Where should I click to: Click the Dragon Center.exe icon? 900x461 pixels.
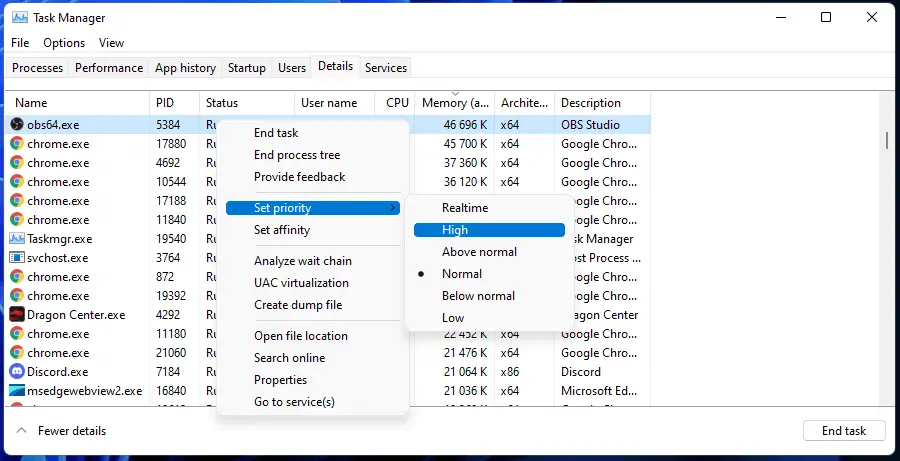[17, 315]
